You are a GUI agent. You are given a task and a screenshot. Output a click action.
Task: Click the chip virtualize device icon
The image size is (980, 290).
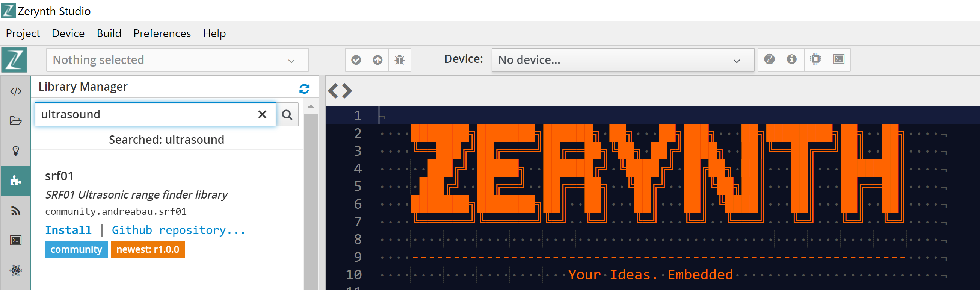click(815, 59)
